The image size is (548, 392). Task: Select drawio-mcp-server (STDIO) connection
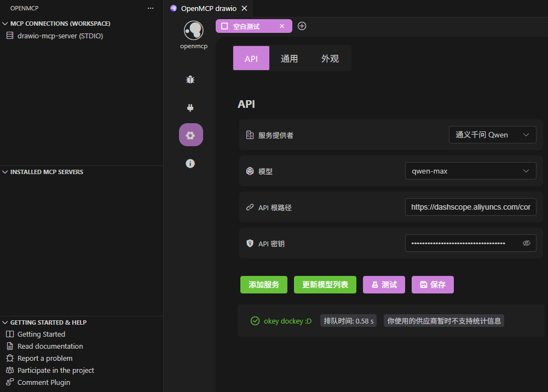coord(60,36)
